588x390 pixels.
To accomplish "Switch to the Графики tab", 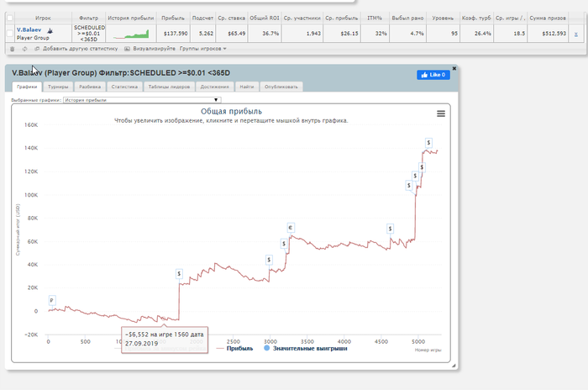I will click(x=27, y=87).
